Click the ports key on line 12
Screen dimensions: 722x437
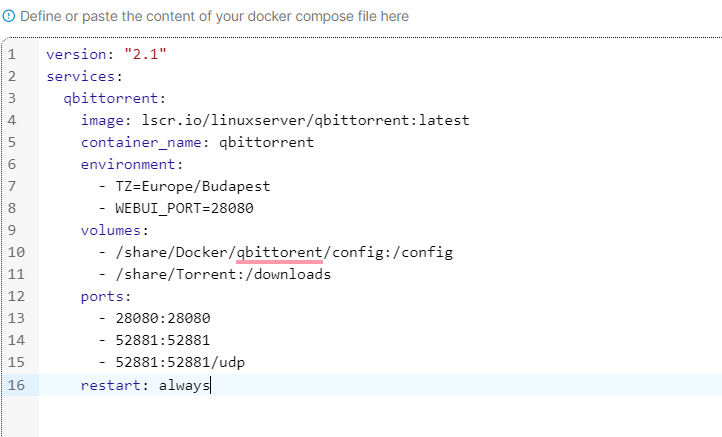pyautogui.click(x=105, y=296)
